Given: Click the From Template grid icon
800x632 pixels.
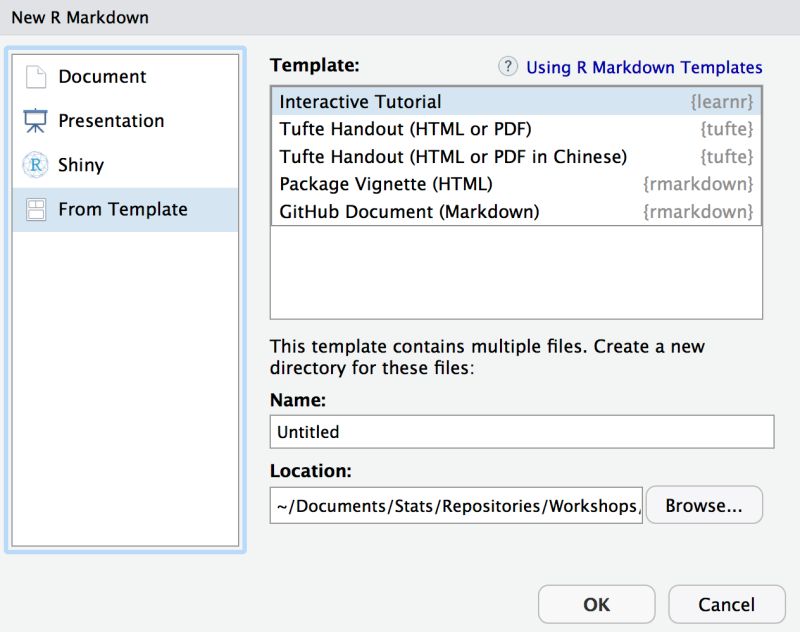Looking at the screenshot, I should [x=35, y=209].
